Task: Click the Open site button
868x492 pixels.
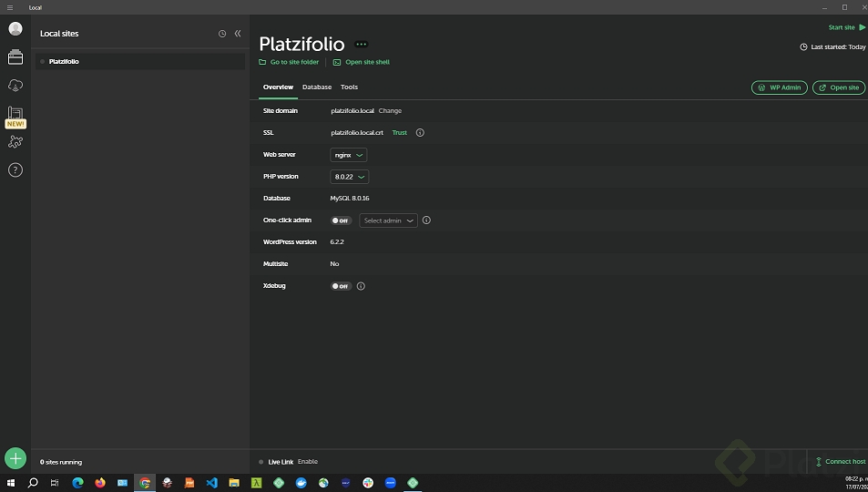Action: tap(839, 87)
